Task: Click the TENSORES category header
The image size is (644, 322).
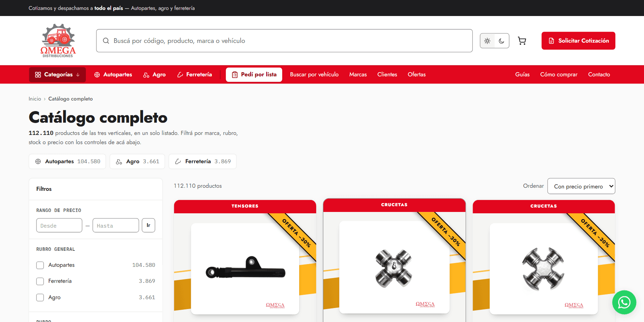Action: [x=245, y=206]
